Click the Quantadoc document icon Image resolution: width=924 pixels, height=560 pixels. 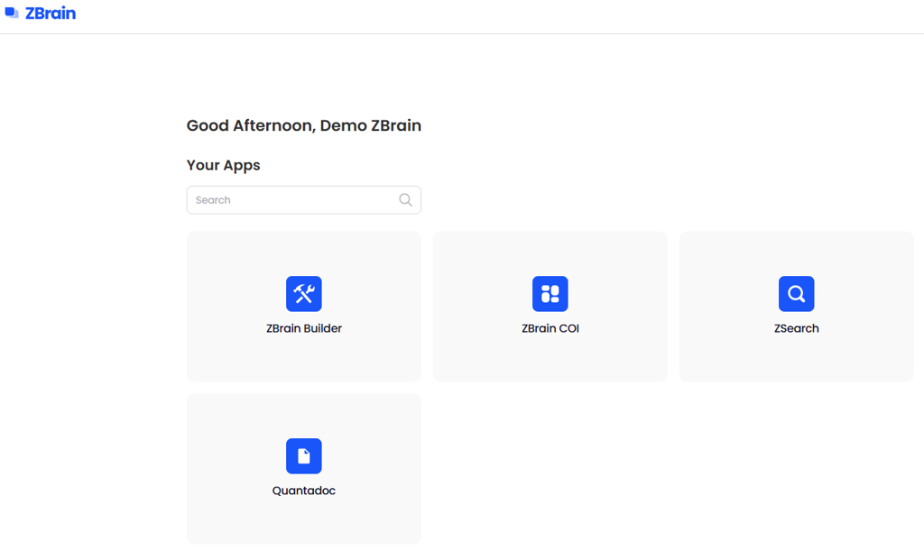tap(303, 456)
